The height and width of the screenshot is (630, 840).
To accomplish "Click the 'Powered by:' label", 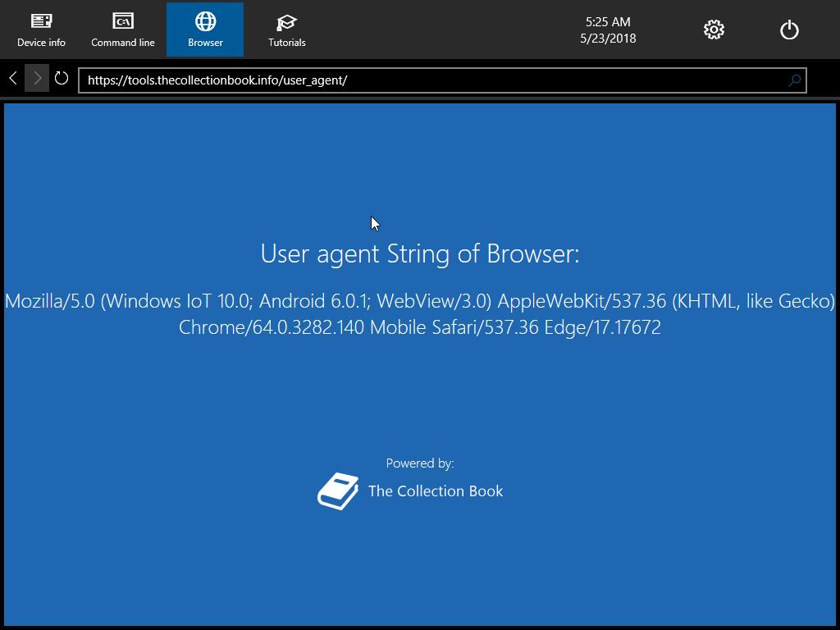I will click(420, 463).
